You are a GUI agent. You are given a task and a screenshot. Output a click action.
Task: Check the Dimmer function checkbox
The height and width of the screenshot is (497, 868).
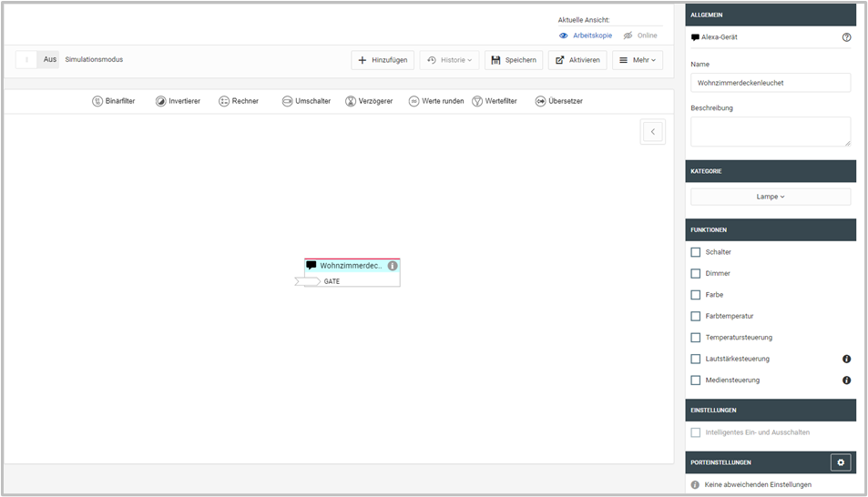pos(696,273)
